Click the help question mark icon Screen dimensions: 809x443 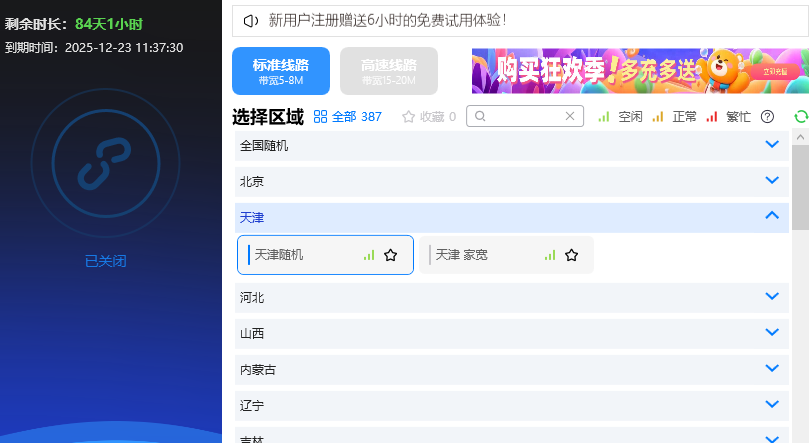coord(767,117)
